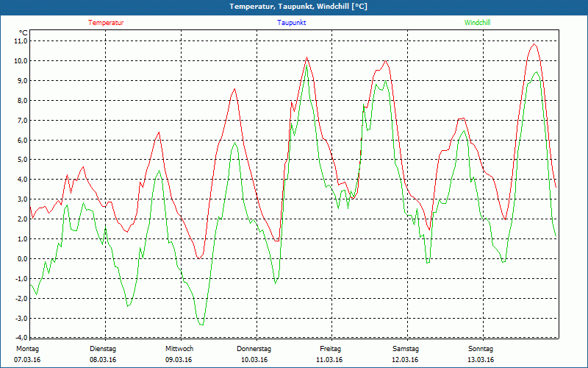
Task: Click the 4,0 y-axis value
Action: [x=22, y=180]
